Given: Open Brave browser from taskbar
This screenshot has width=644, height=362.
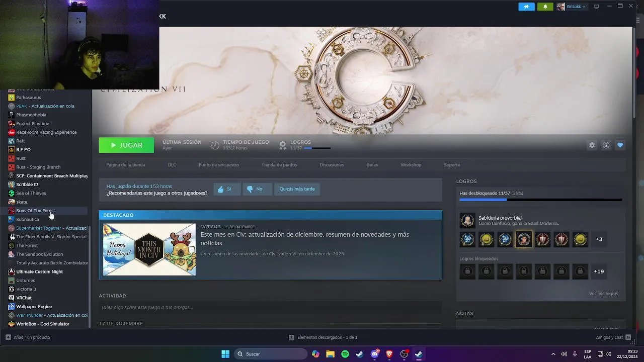Looking at the screenshot, I should (389, 354).
